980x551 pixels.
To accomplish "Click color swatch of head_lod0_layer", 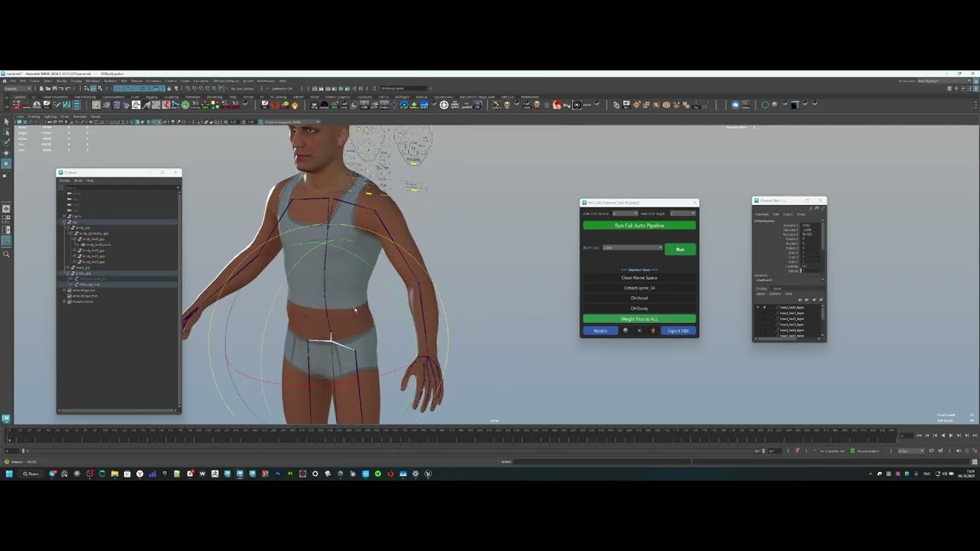I will tap(777, 308).
